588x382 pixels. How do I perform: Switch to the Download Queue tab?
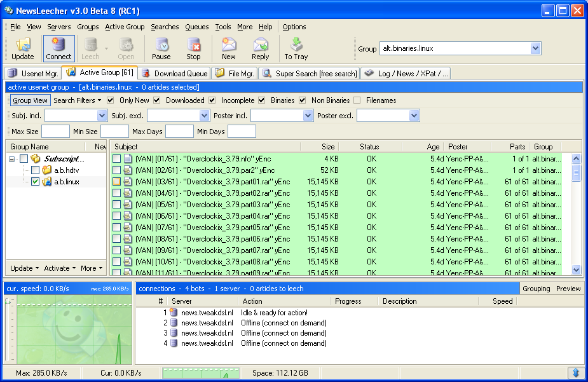[175, 74]
